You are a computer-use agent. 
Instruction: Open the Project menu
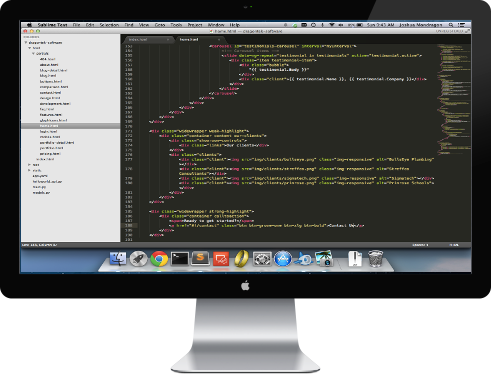pos(195,25)
